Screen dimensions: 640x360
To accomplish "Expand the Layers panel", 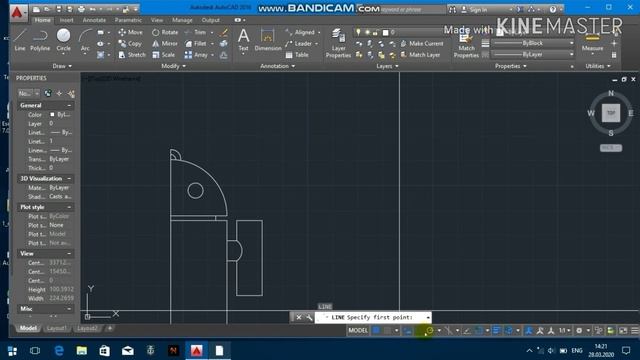I will 387,66.
